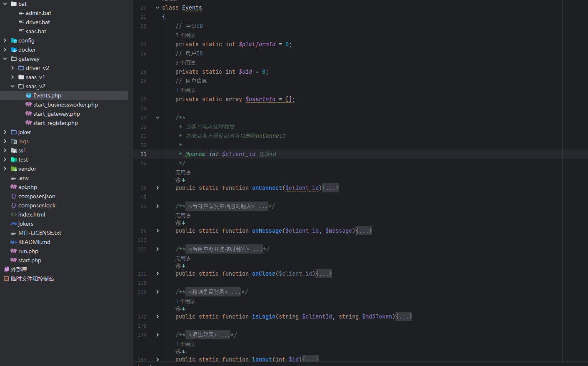Click line number 33 in gutter
Viewport: 588px width, 366px height.
coord(143,154)
